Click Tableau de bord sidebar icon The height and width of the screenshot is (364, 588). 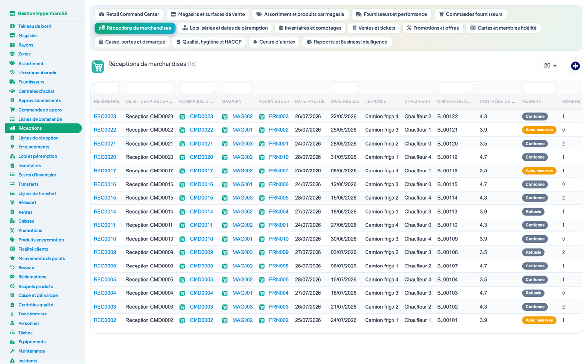click(12, 26)
